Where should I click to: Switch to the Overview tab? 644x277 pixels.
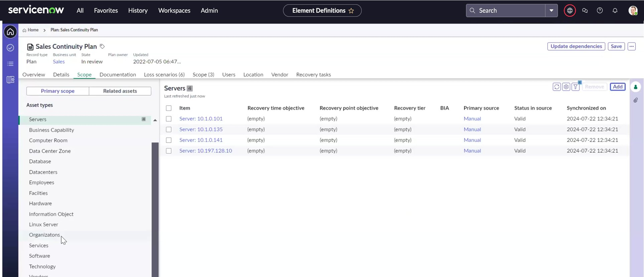click(34, 75)
